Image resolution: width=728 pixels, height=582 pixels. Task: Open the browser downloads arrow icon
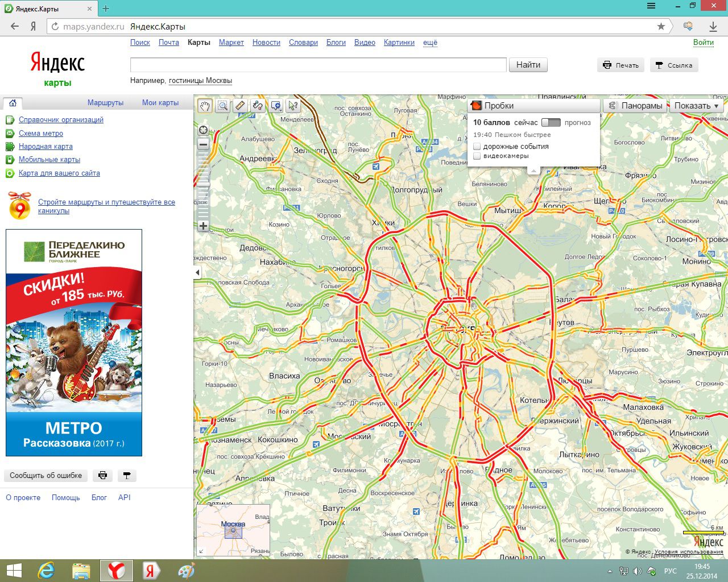pyautogui.click(x=713, y=26)
